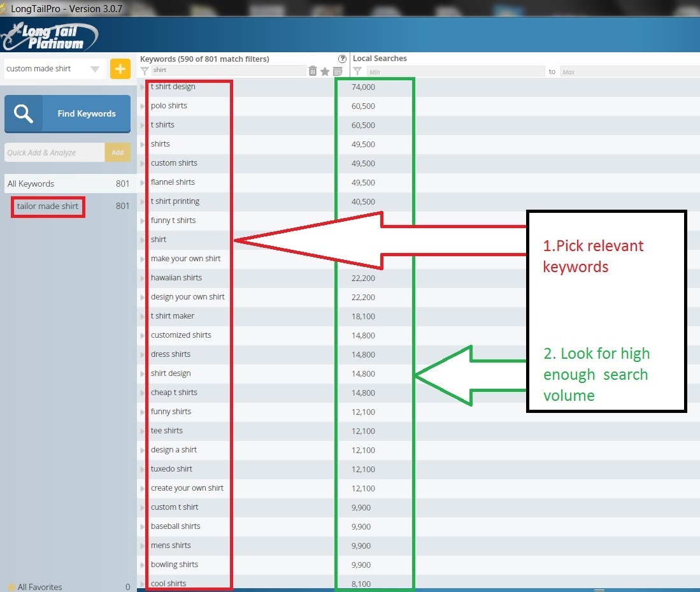Select the 'create your own shirt' keyword
The image size is (700, 592).
click(x=187, y=488)
